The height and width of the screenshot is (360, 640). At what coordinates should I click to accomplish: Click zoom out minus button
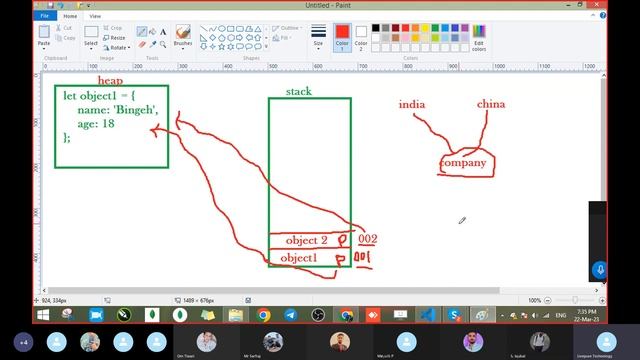click(548, 300)
